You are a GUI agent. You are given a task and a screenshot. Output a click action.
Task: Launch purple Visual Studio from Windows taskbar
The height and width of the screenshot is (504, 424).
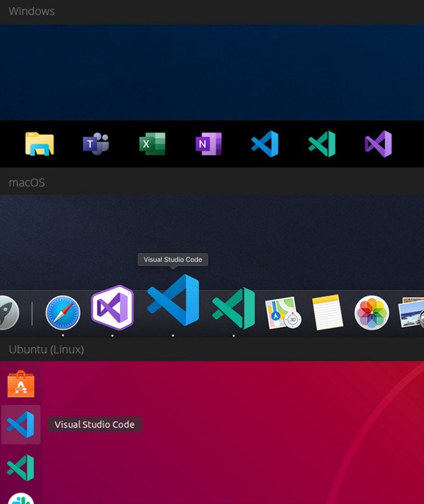379,144
